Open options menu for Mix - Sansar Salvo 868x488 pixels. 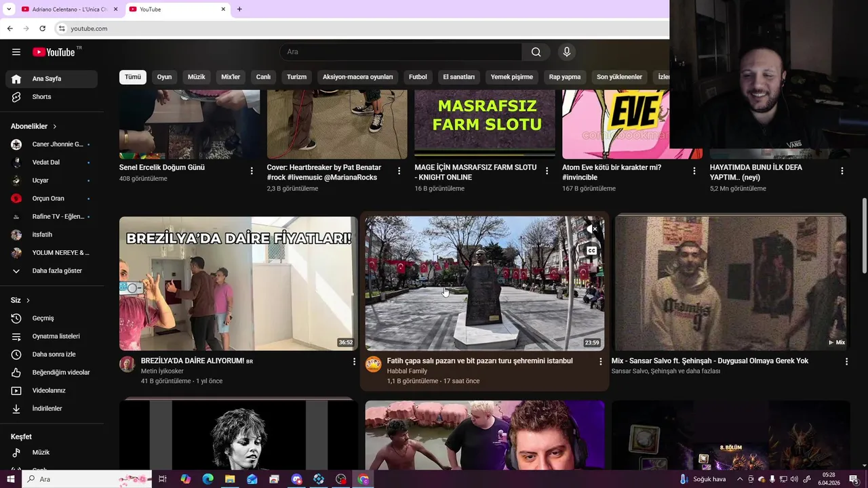846,362
